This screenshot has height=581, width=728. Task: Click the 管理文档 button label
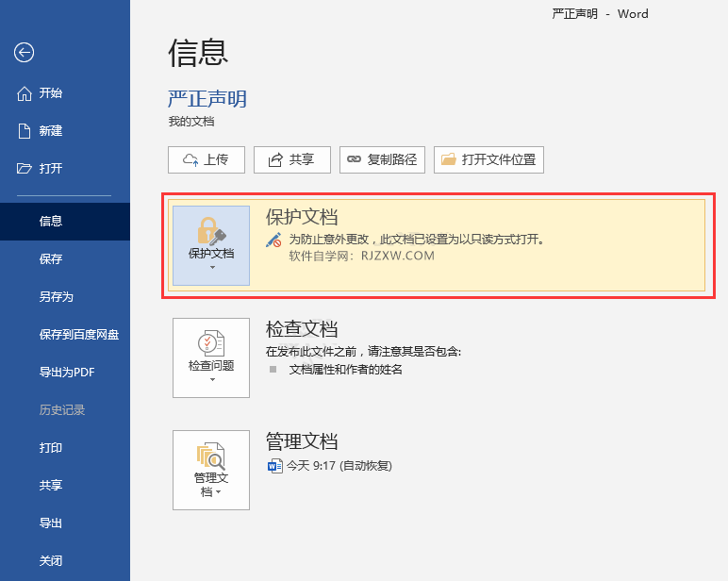(211, 485)
